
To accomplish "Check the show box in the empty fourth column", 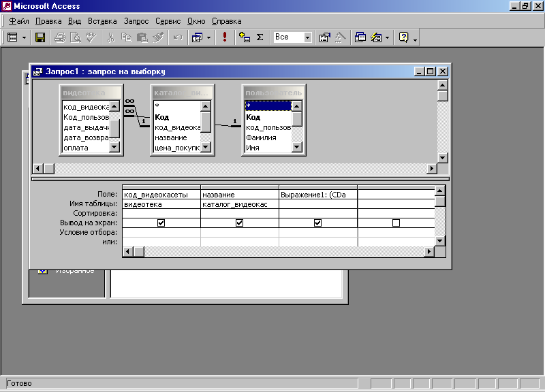I will pos(396,223).
